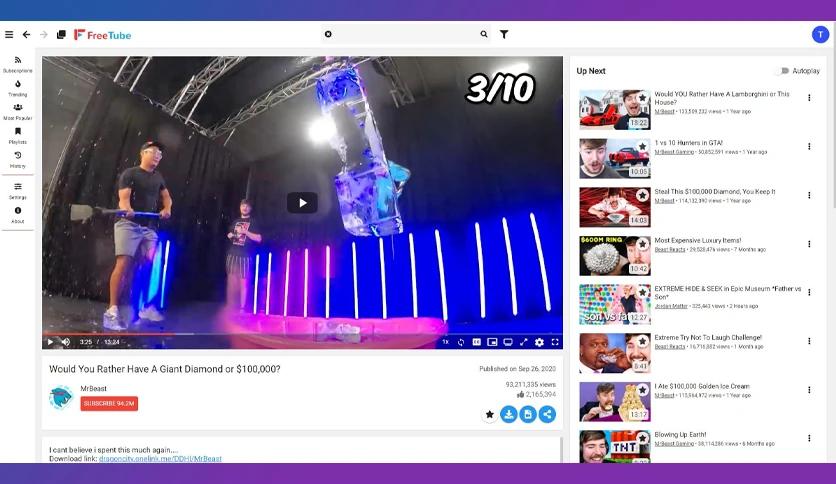Screen dimensions: 836x484
Task: Open the MrBeast channel avatar
Action: pos(61,397)
